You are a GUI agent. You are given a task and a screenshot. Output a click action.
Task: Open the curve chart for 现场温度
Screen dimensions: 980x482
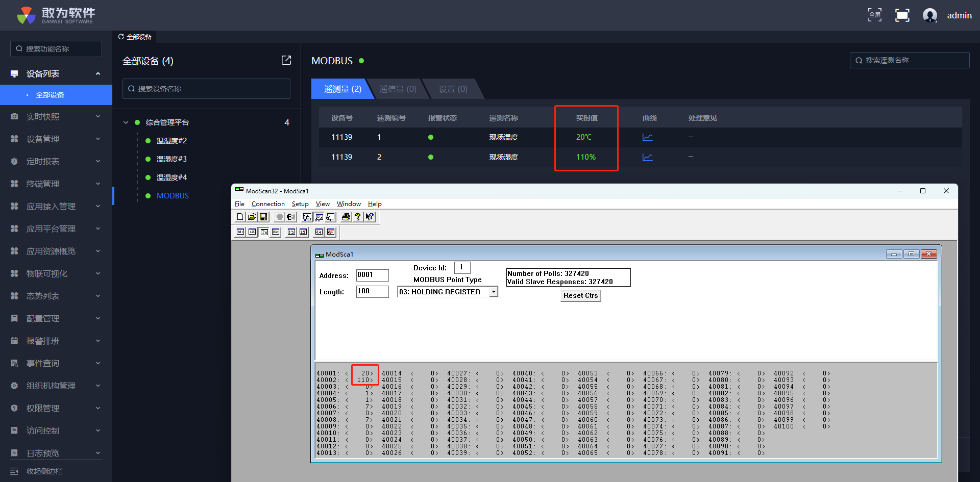(647, 137)
